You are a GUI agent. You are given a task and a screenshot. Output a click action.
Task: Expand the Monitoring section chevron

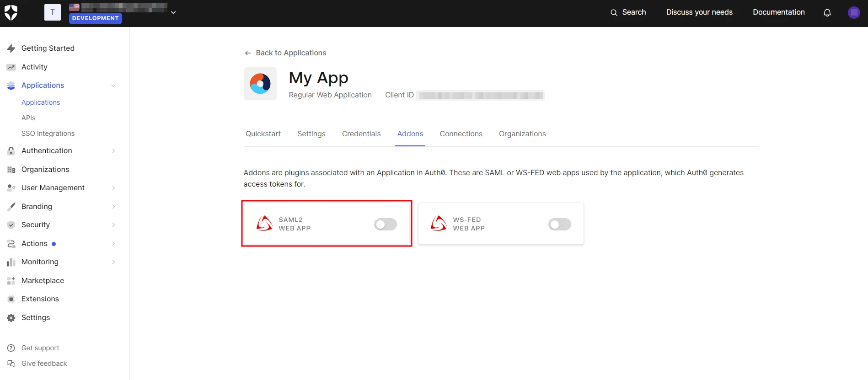click(113, 262)
